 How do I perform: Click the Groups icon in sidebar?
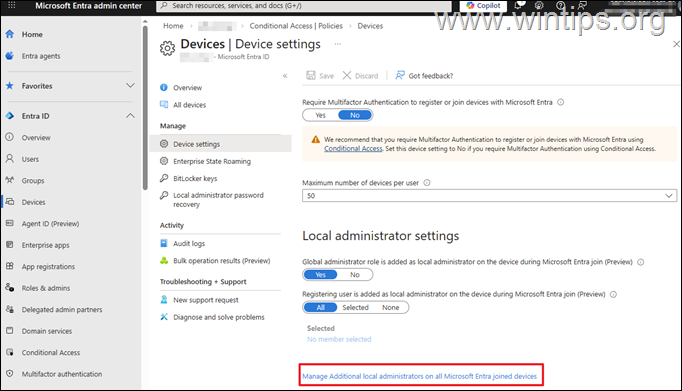10,180
